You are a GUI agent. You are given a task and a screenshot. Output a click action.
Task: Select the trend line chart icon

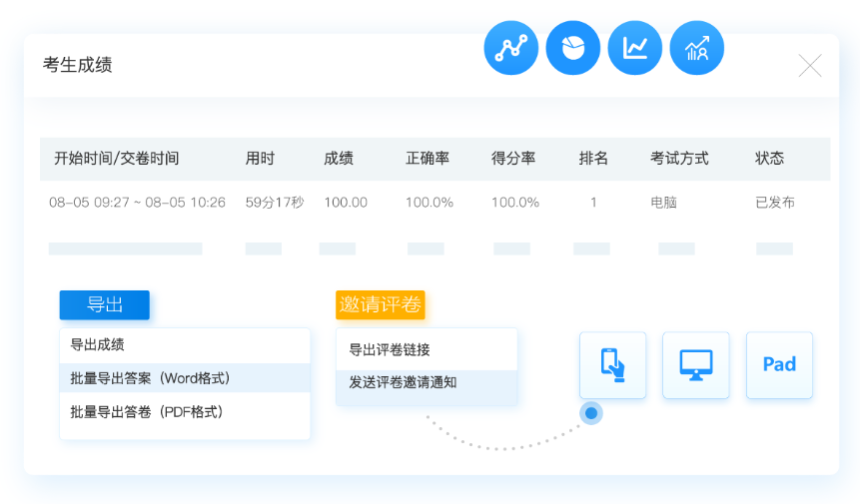(x=635, y=48)
